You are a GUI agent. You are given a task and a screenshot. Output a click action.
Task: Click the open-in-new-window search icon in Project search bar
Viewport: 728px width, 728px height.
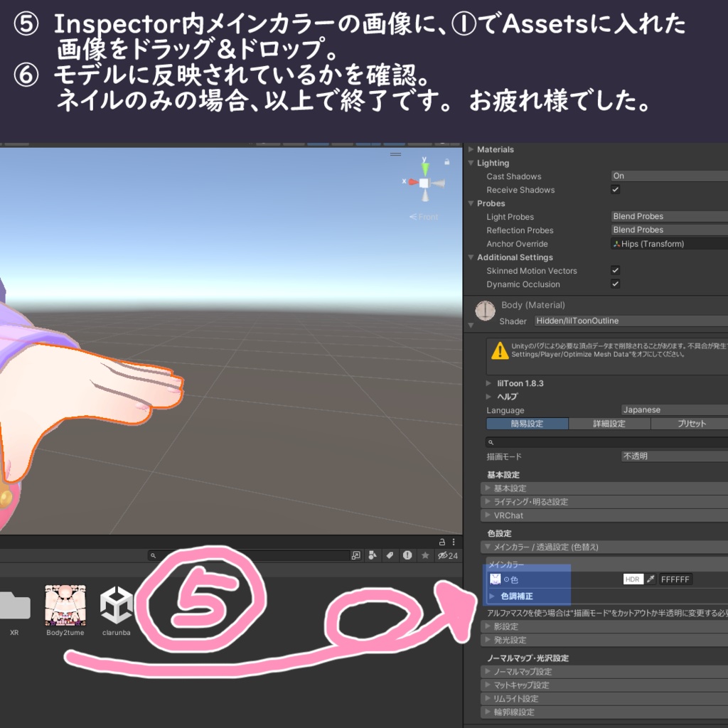pyautogui.click(x=356, y=555)
